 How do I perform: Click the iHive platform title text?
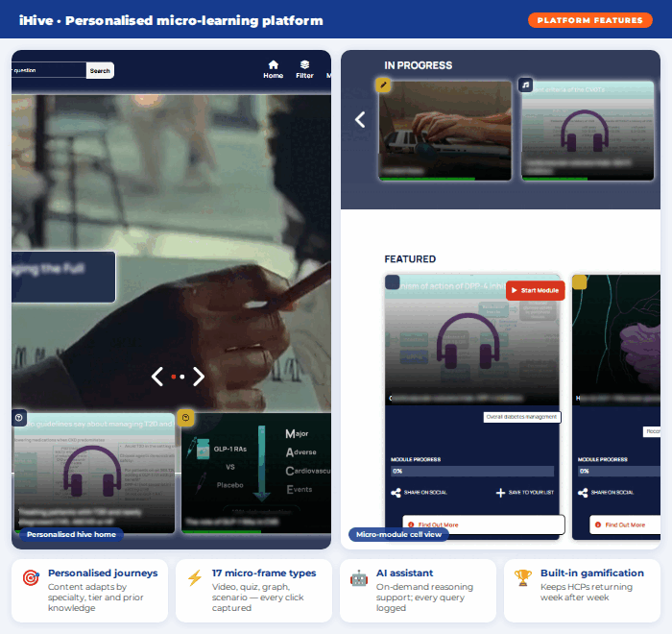(171, 20)
